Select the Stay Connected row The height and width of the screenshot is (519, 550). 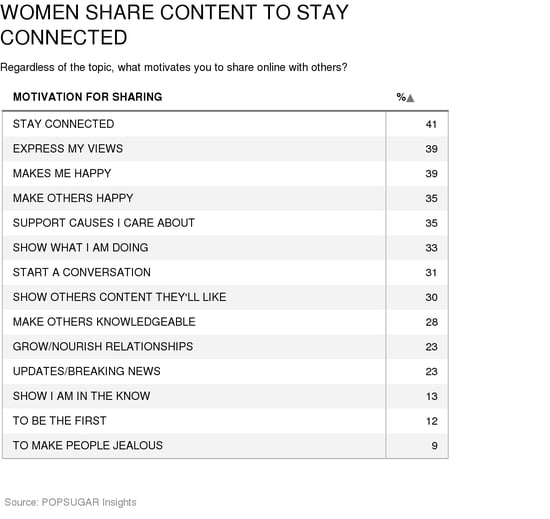coord(225,124)
